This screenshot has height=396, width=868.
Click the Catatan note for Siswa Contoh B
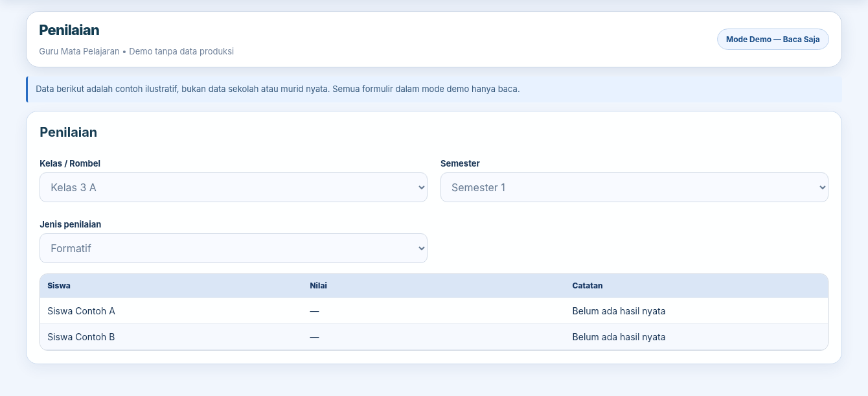(x=619, y=337)
